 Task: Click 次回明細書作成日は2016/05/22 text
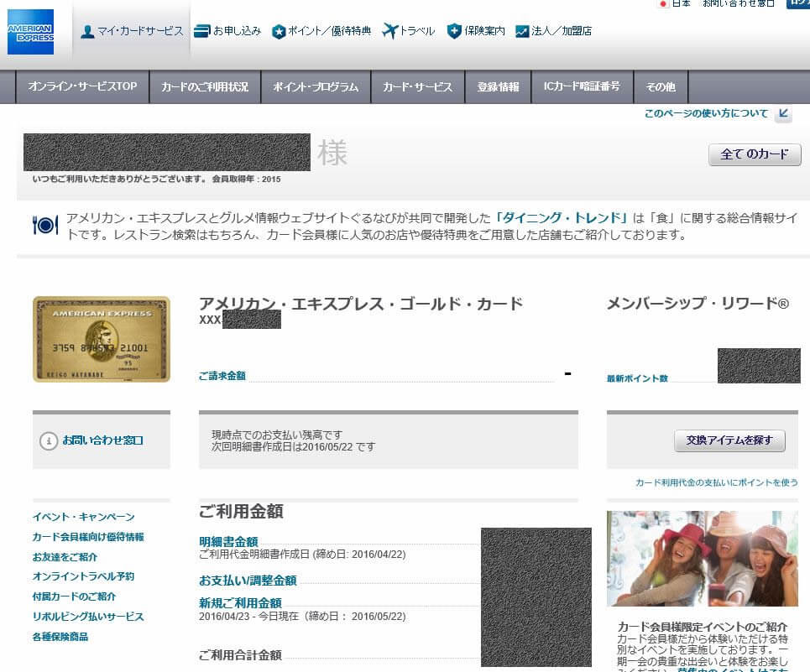coord(294,447)
